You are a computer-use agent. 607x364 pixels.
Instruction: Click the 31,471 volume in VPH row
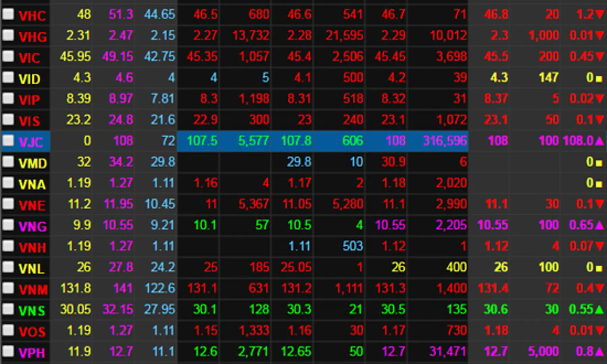448,351
